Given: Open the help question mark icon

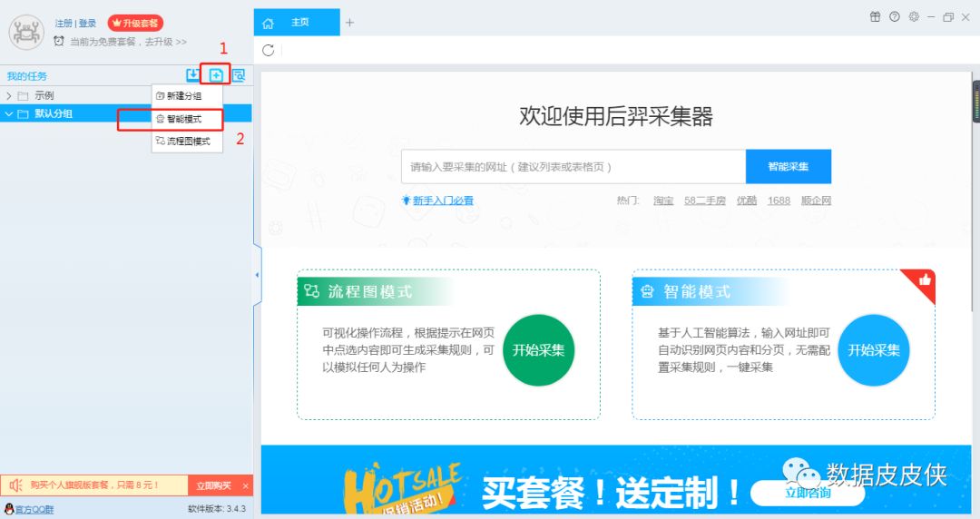Looking at the screenshot, I should (x=895, y=17).
